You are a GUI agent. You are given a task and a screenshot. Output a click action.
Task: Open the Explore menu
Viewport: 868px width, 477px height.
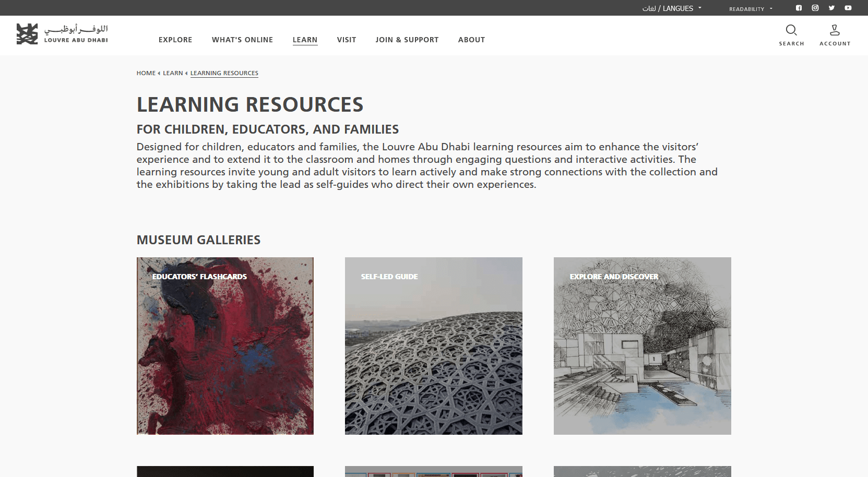tap(175, 40)
